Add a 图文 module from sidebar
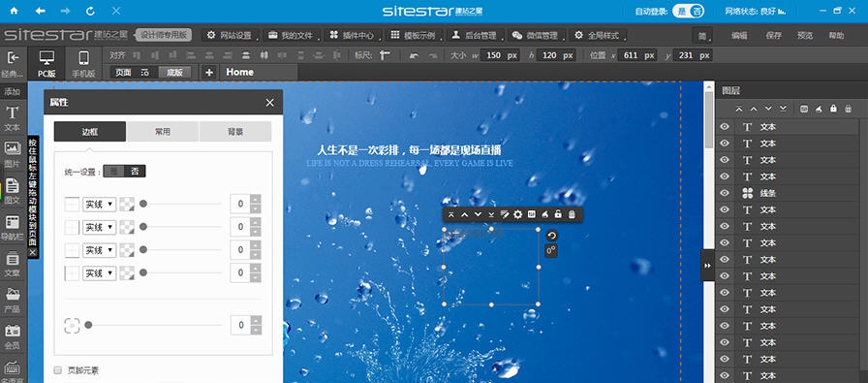The height and width of the screenshot is (383, 868). click(13, 191)
